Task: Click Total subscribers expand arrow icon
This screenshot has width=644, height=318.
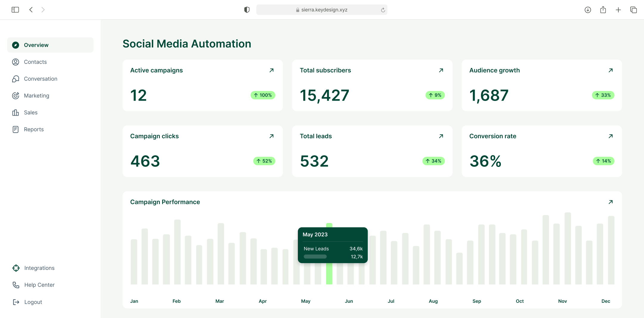Action: coord(441,70)
